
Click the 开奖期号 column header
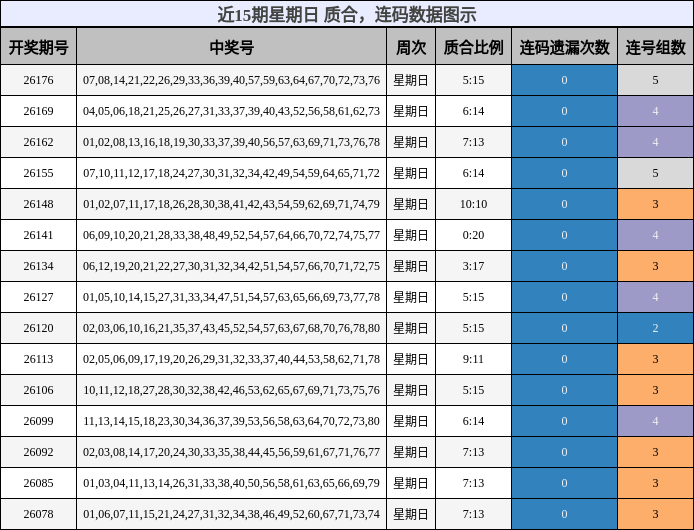tap(39, 46)
